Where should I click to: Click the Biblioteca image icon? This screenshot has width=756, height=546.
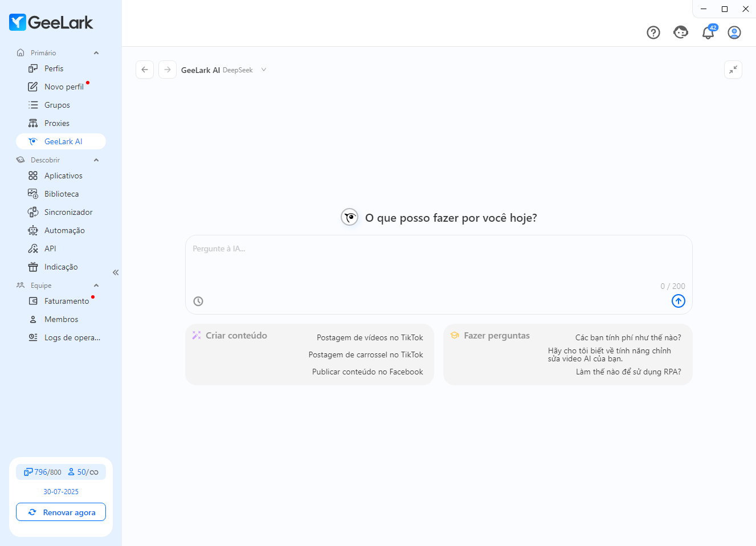(33, 194)
